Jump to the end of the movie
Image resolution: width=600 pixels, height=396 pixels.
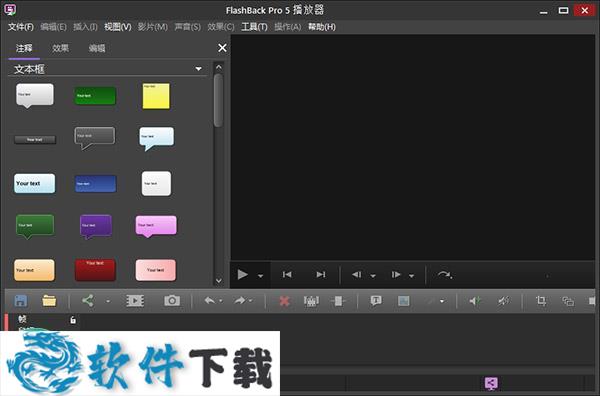321,275
